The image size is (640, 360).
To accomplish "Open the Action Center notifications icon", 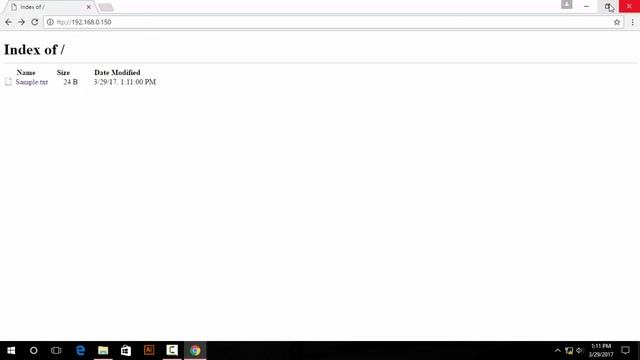I will coord(625,351).
